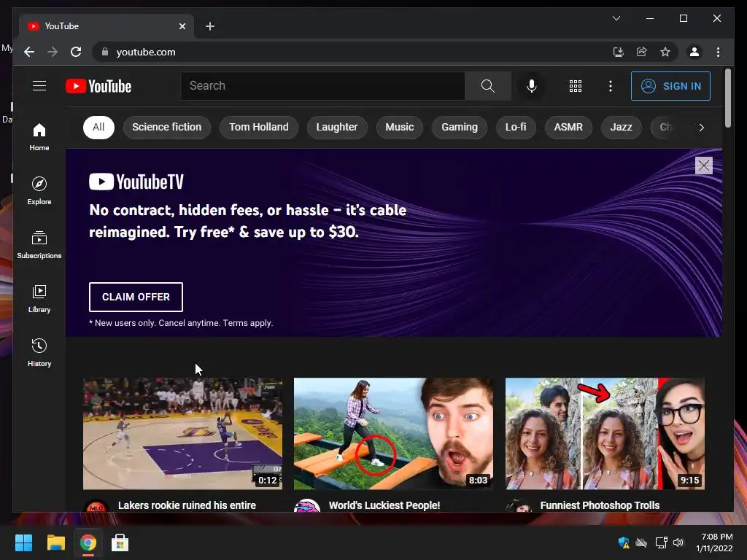Bookmark this page with star icon

665,52
